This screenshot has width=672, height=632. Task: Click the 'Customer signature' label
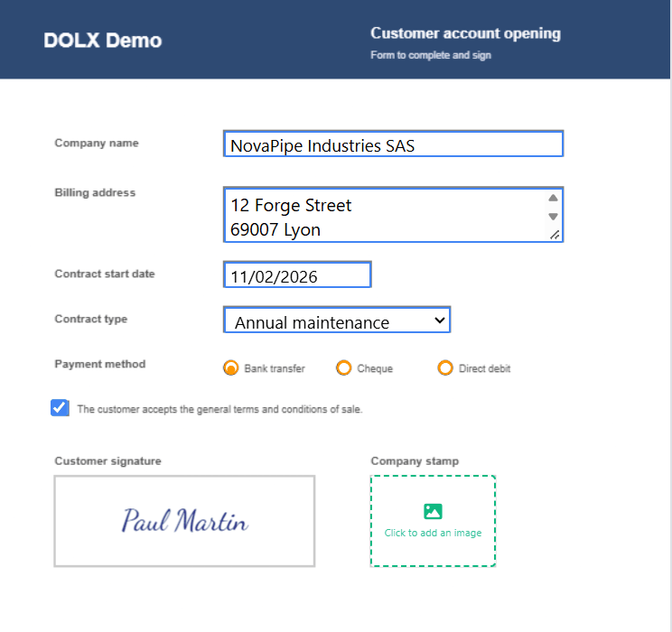coord(107,461)
